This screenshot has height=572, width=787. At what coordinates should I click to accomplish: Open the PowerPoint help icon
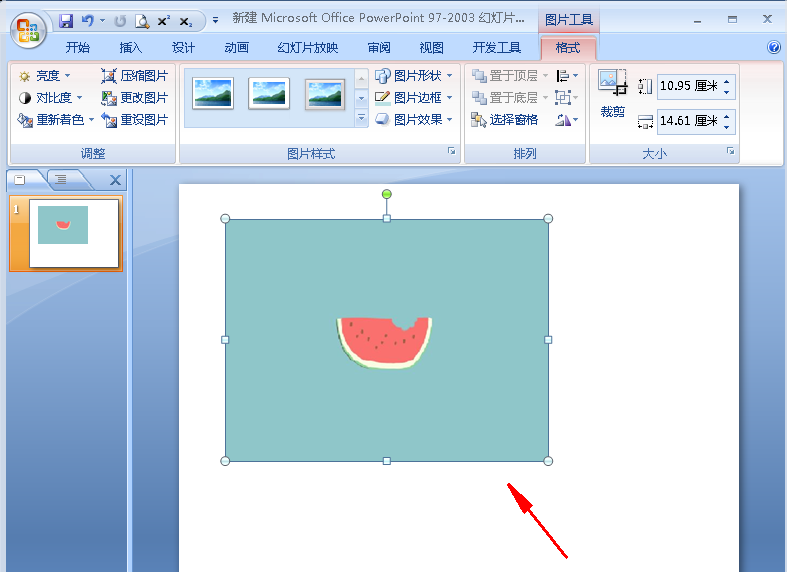tap(774, 47)
